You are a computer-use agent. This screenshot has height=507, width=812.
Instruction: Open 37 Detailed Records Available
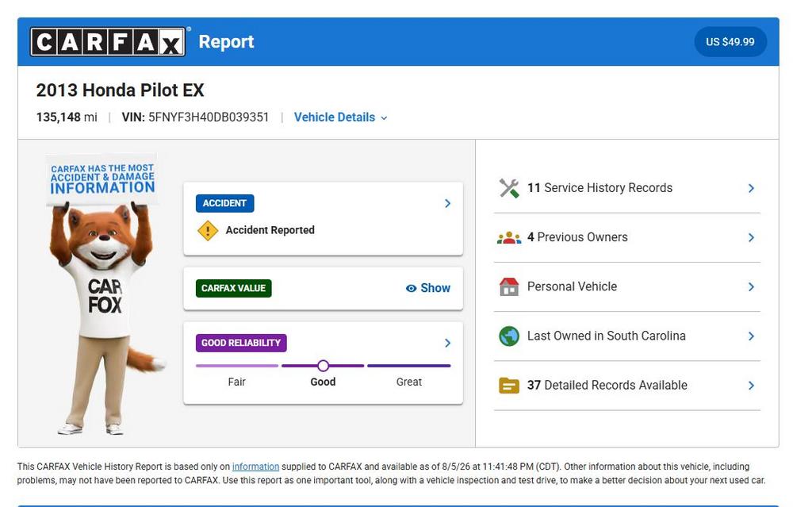tap(626, 385)
